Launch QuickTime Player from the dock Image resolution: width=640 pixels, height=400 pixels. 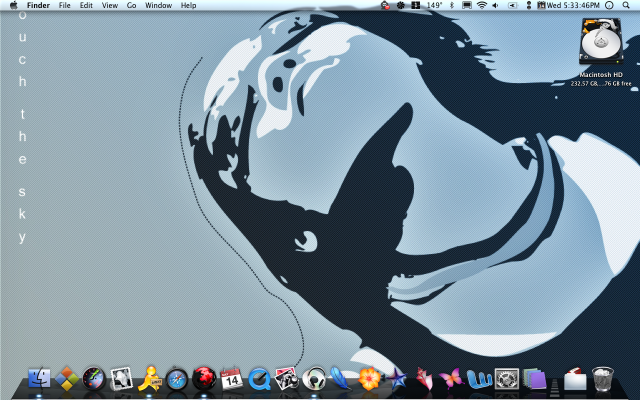[x=259, y=379]
